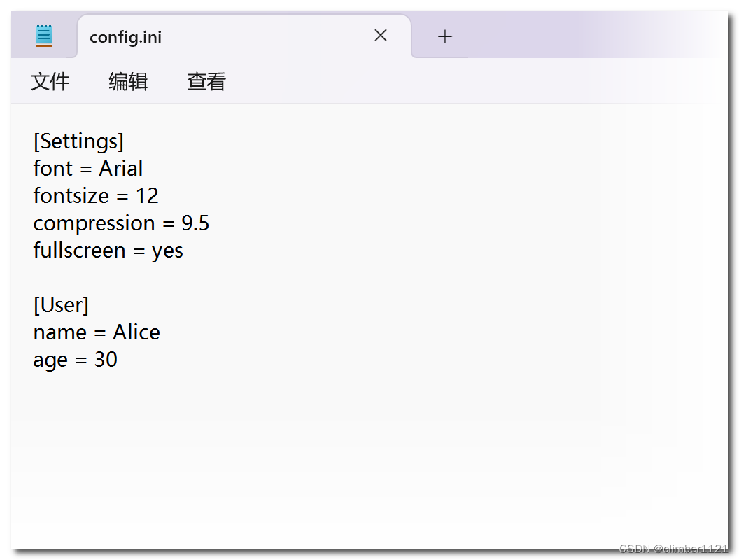
Task: Open the 查看 menu
Action: coord(206,82)
